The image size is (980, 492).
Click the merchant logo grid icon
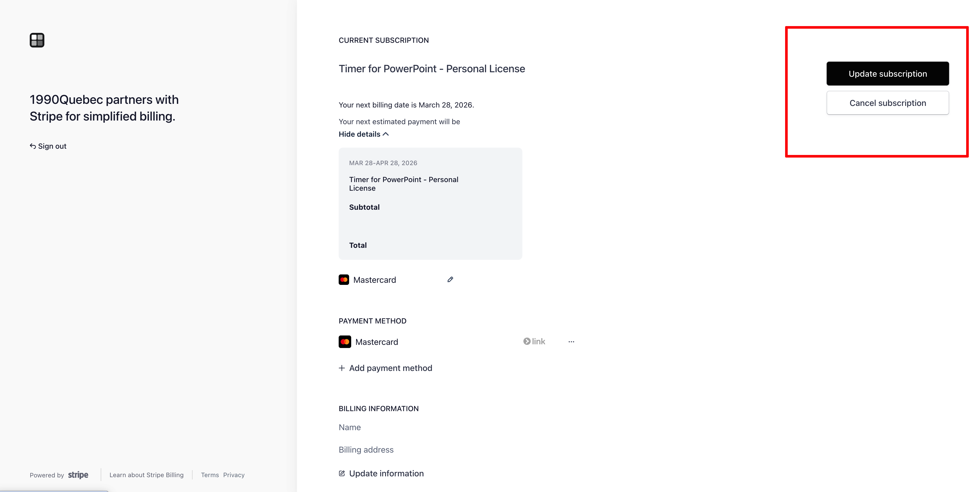37,40
